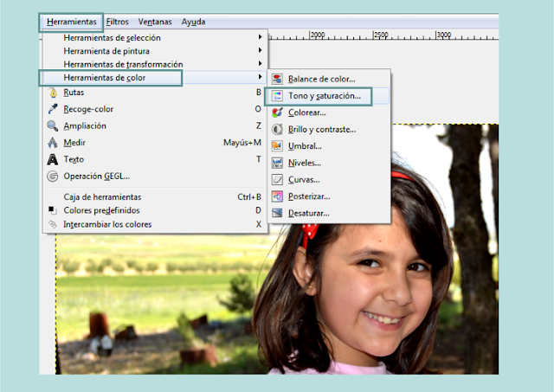Viewport: 554px width, 392px height.
Task: Open Colorear... option
Action: (x=329, y=112)
